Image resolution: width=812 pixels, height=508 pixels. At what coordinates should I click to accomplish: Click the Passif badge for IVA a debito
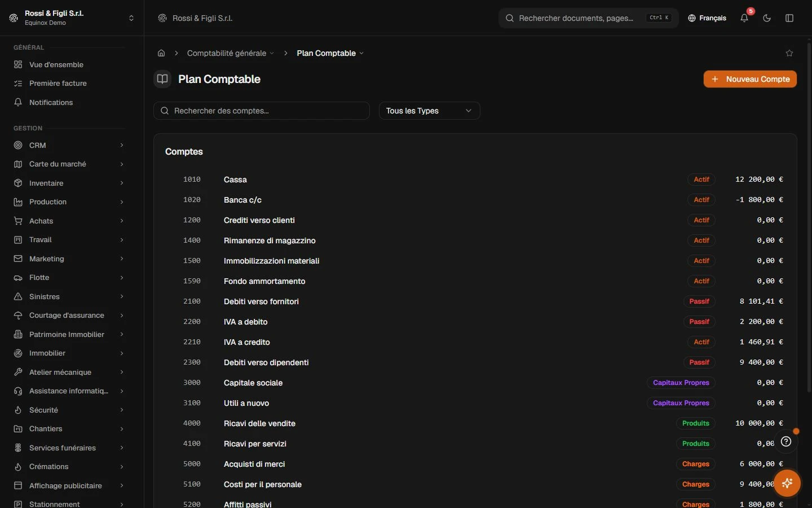coord(699,322)
